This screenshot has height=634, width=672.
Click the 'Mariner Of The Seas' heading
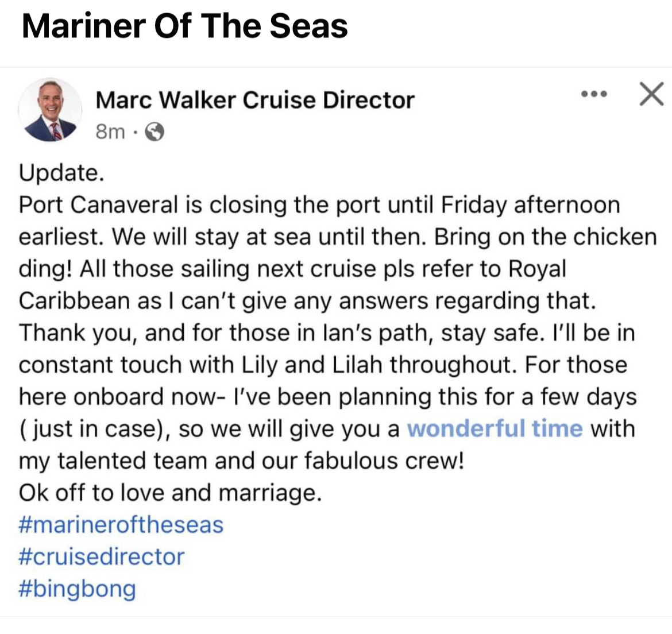tap(185, 26)
